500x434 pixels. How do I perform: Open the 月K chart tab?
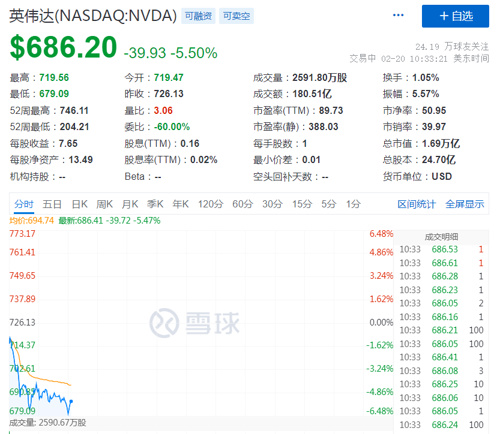tap(130, 204)
